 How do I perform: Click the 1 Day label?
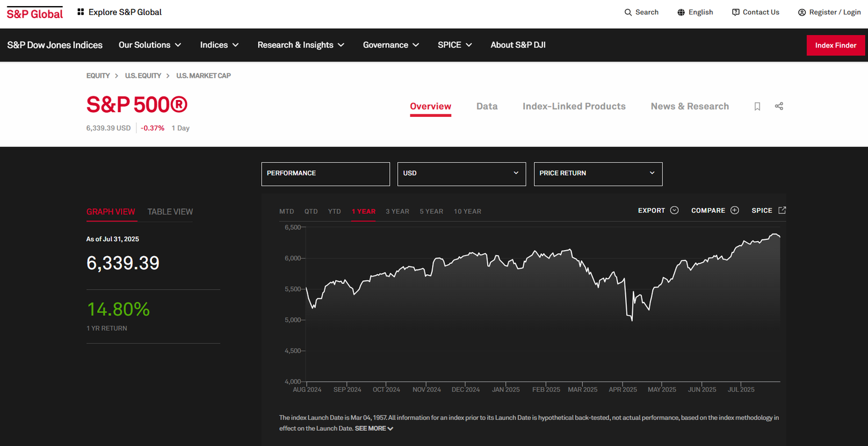click(x=180, y=128)
